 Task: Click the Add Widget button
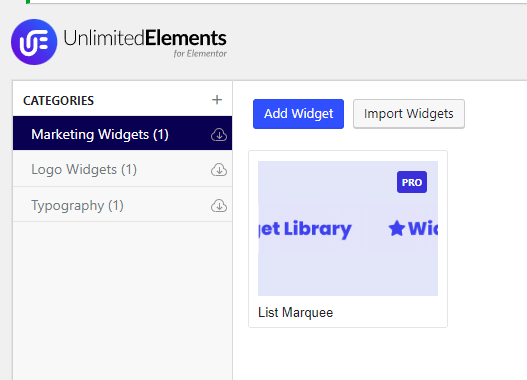coord(298,114)
